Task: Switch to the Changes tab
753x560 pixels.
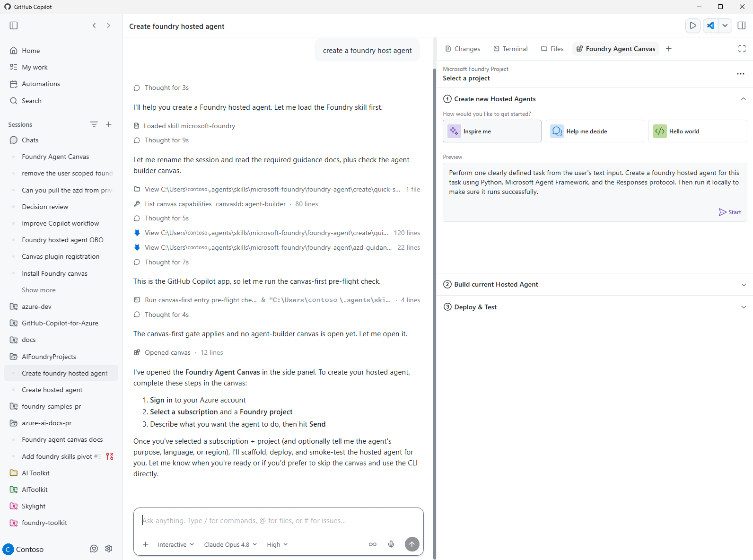Action: [x=463, y=49]
